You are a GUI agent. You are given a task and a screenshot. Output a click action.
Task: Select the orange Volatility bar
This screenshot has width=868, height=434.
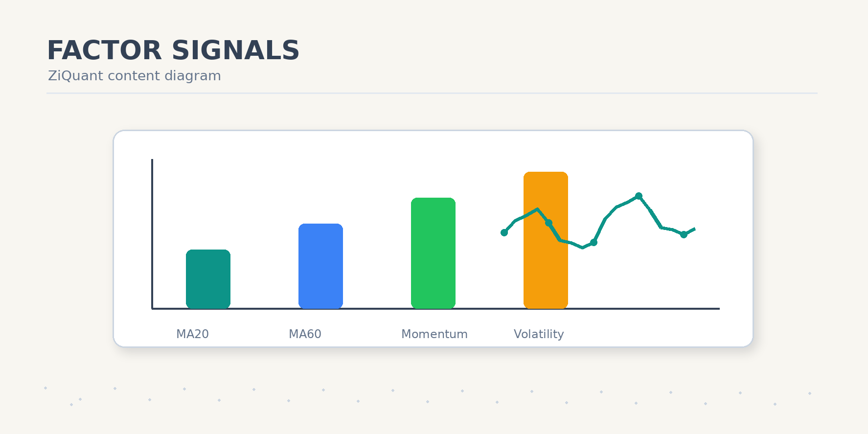pyautogui.click(x=546, y=240)
